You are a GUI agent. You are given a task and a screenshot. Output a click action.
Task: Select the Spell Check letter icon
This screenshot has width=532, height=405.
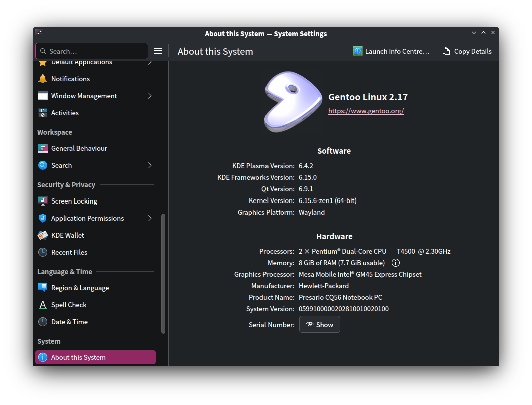pyautogui.click(x=43, y=305)
